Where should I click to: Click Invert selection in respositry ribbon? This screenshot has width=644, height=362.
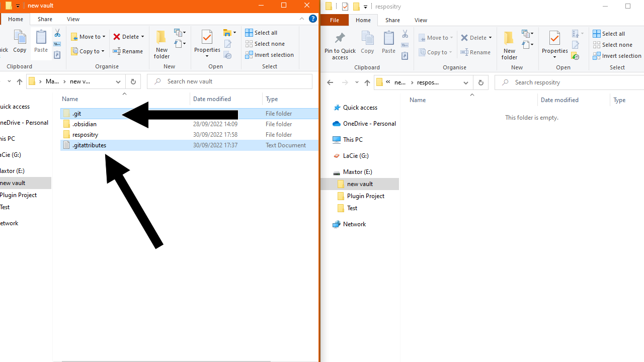(x=617, y=56)
